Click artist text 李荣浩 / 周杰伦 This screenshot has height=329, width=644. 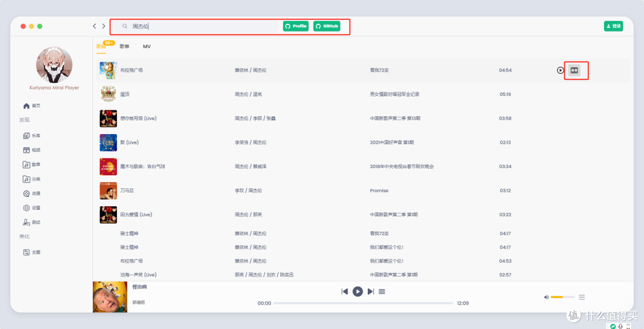(250, 142)
